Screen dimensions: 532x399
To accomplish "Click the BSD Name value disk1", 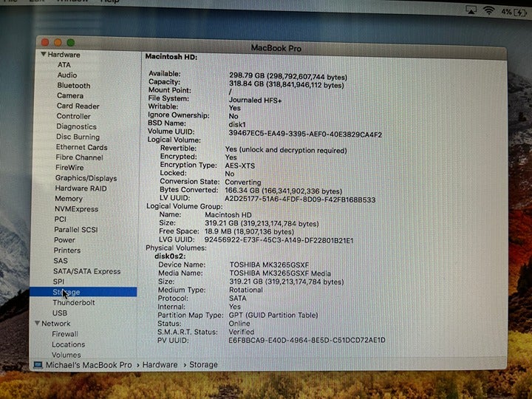I will click(237, 125).
